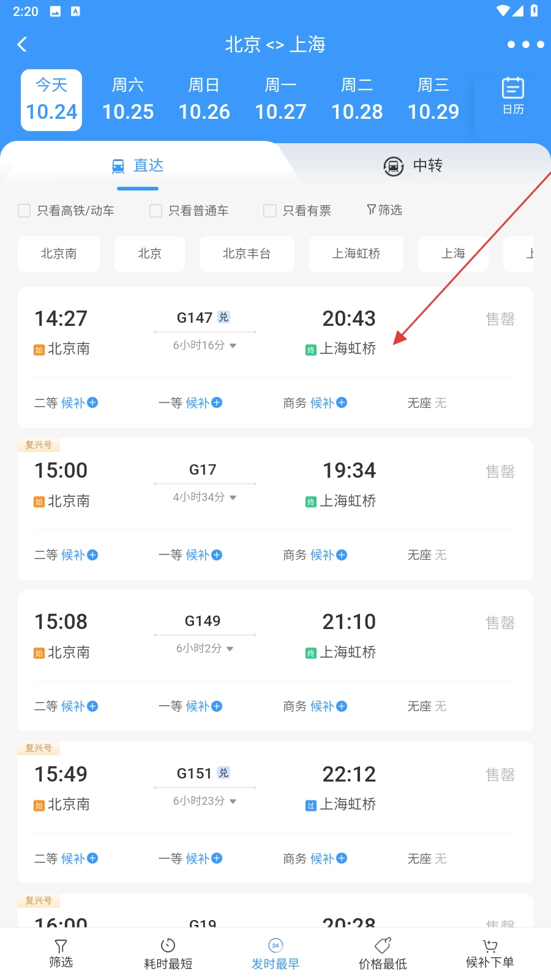Switch to the 中转 transfer tab
Screen dimensions: 551x980
413,165
